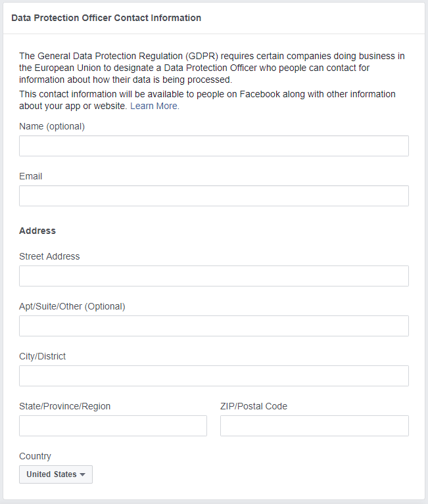Select the Apt/Suite/Other input field
This screenshot has width=428, height=504.
coord(214,326)
